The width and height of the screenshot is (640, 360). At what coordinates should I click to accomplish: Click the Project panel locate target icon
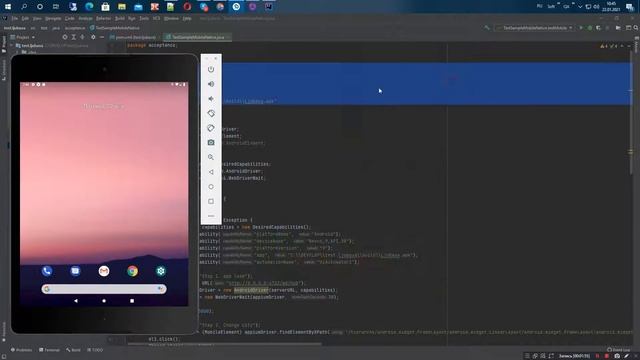coord(65,37)
